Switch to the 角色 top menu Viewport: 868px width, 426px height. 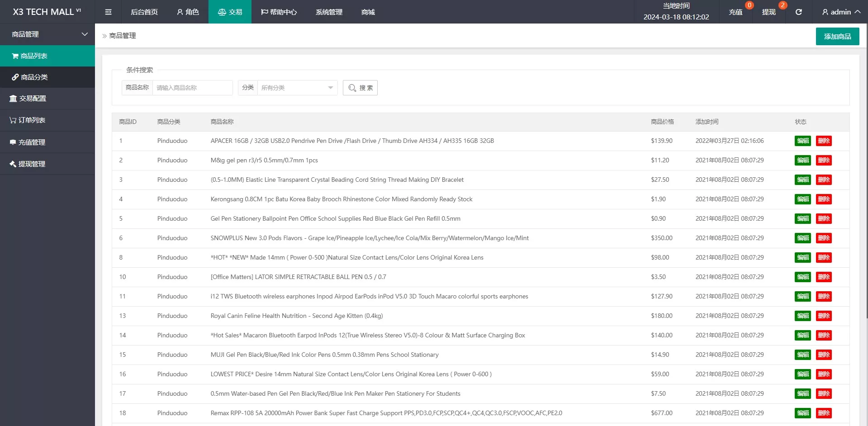(188, 12)
